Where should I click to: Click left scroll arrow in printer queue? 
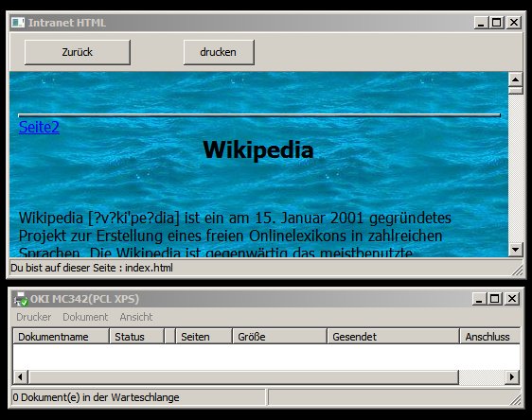(x=20, y=376)
